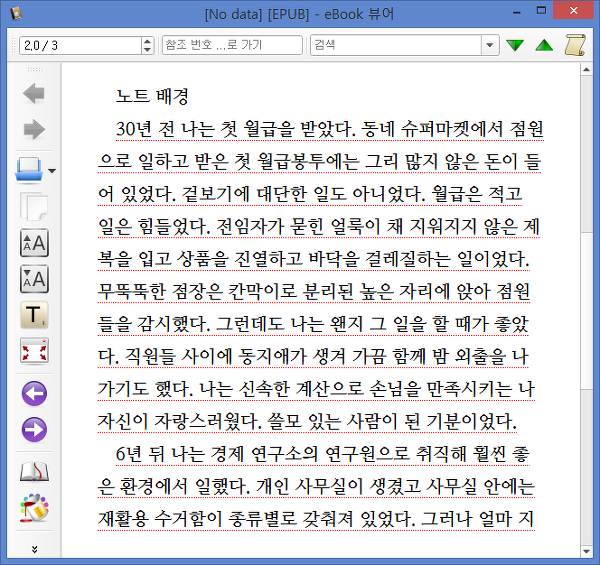Open the search history dropdown arrow
This screenshot has width=600, height=565.
[x=490, y=45]
